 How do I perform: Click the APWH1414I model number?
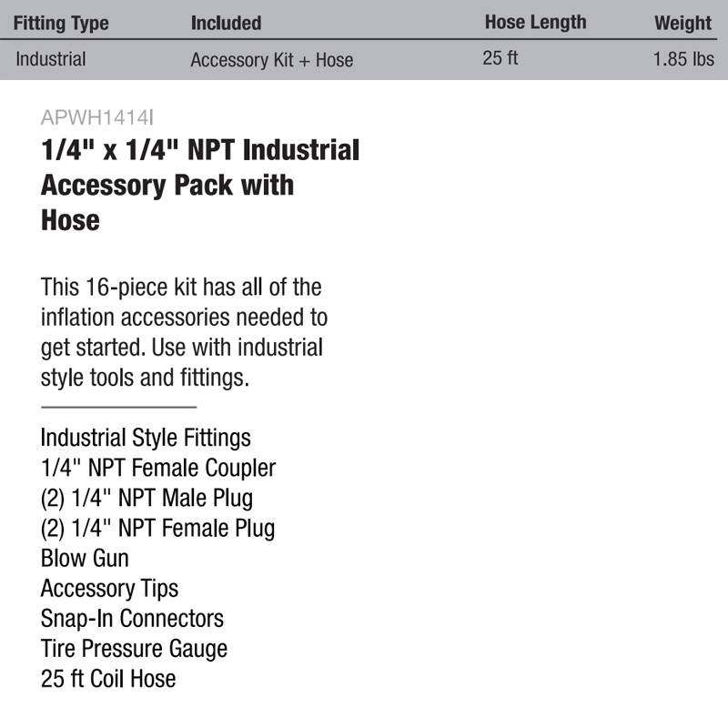[x=97, y=117]
